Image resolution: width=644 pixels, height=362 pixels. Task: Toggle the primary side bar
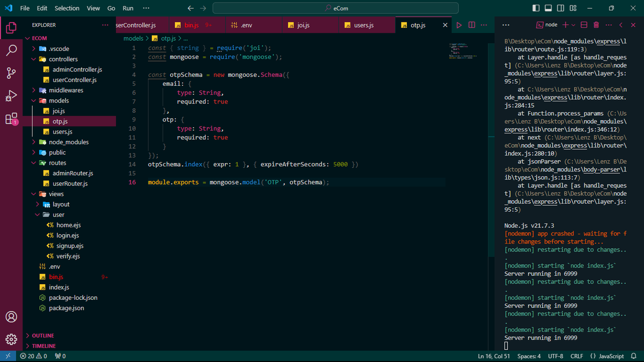(x=536, y=8)
